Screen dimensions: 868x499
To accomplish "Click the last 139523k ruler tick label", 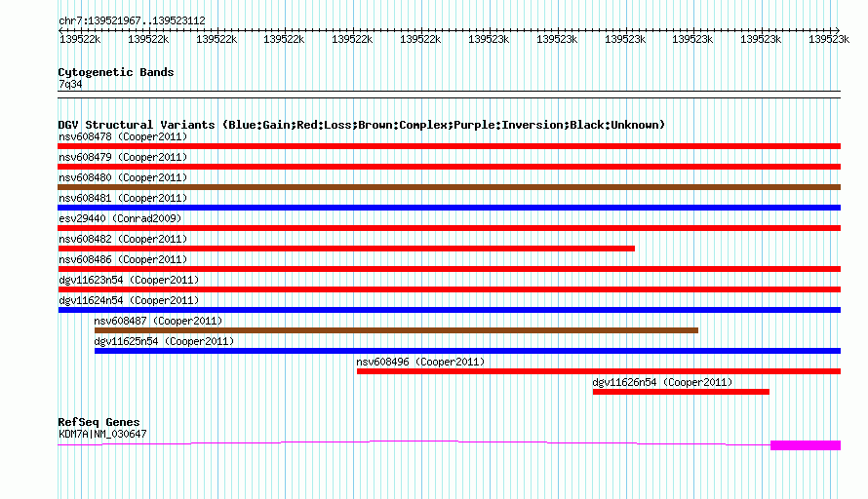I will 829,39.
